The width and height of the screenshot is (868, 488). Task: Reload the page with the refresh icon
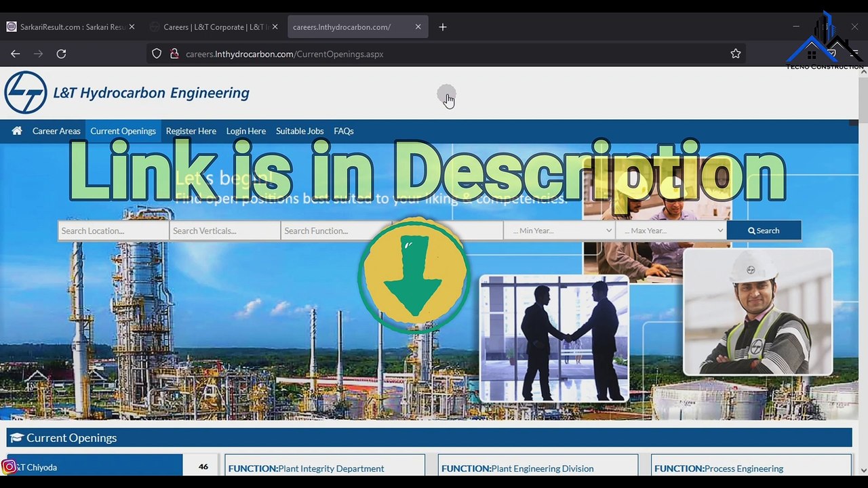click(61, 54)
